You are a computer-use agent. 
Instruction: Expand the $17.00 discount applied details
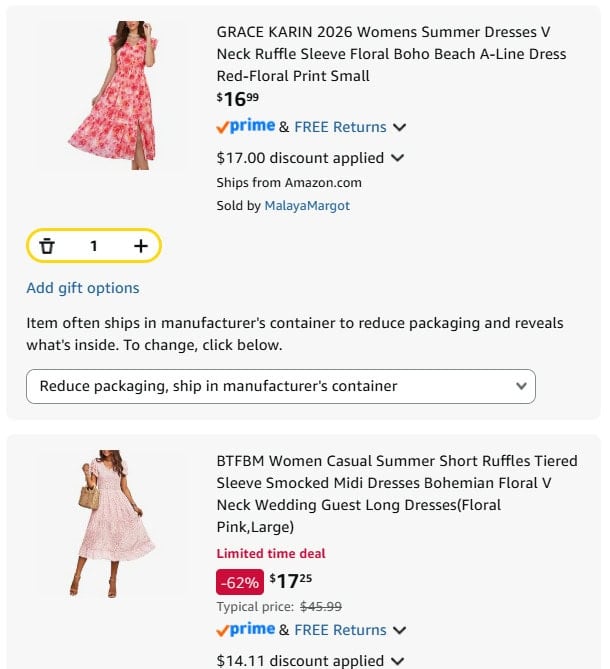[x=397, y=158]
